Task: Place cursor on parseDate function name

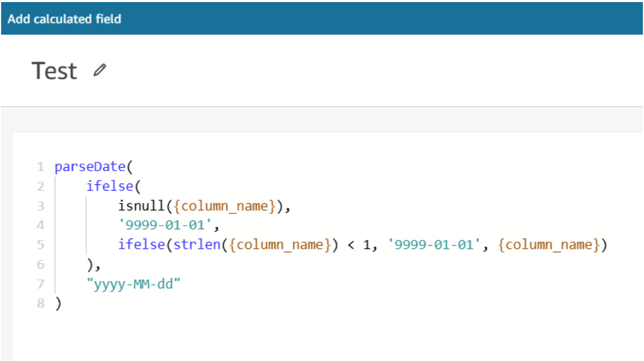Action: [x=90, y=167]
